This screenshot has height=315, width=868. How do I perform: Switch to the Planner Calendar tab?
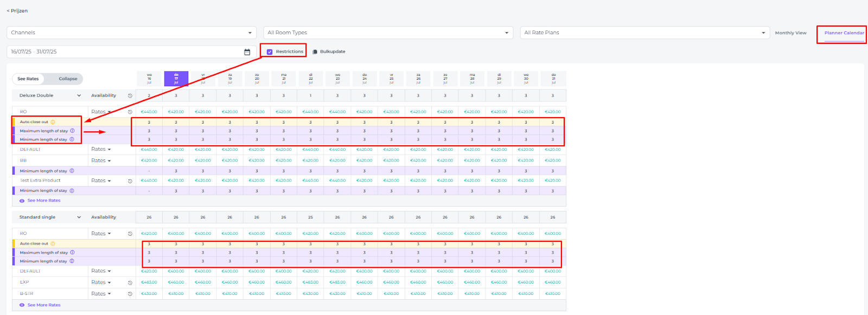844,33
